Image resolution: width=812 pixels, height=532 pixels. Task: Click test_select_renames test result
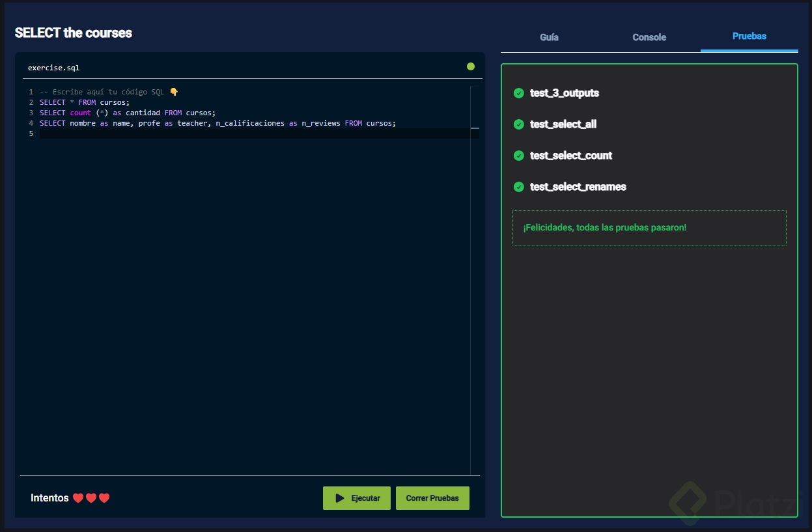[x=578, y=187]
